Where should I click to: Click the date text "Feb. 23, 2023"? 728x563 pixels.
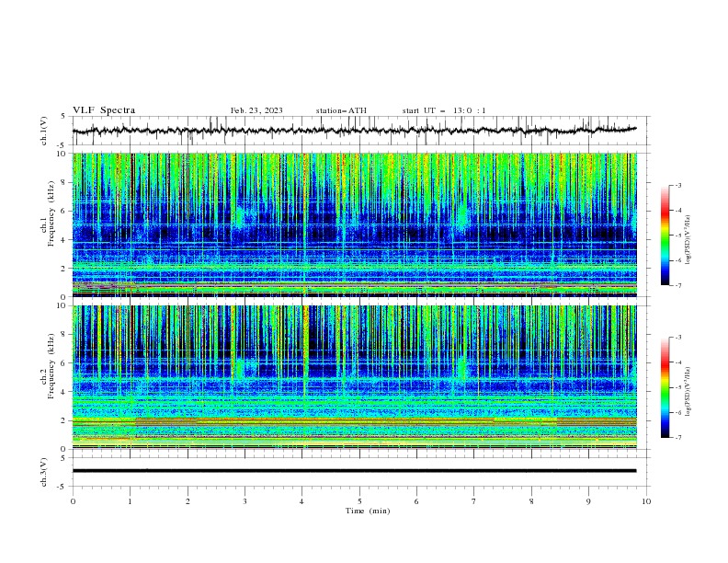[x=256, y=110]
